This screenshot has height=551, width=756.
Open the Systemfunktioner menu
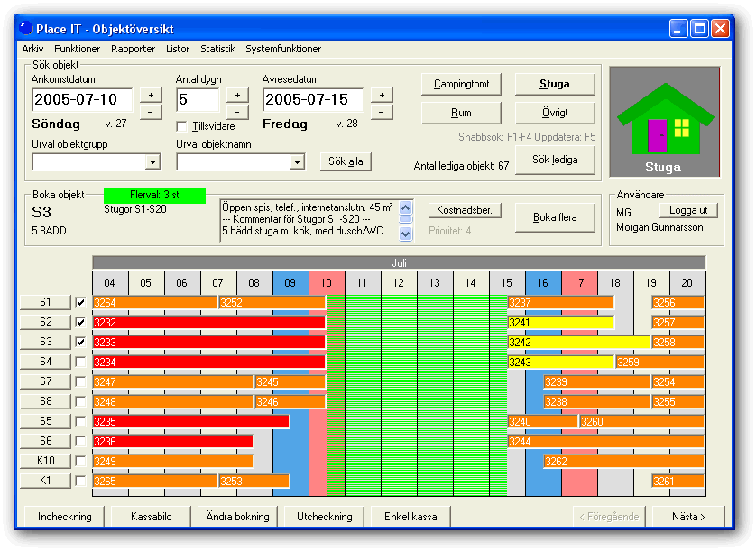(x=283, y=49)
